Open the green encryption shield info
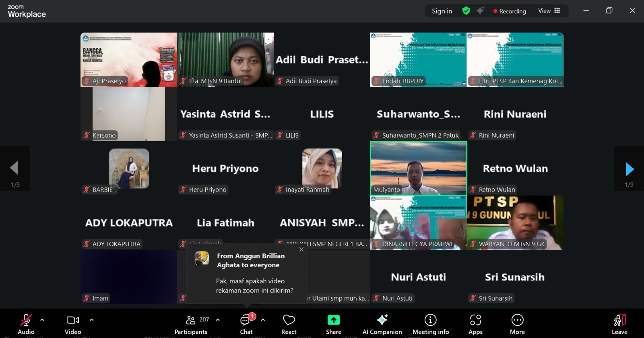The width and height of the screenshot is (644, 338). [466, 11]
